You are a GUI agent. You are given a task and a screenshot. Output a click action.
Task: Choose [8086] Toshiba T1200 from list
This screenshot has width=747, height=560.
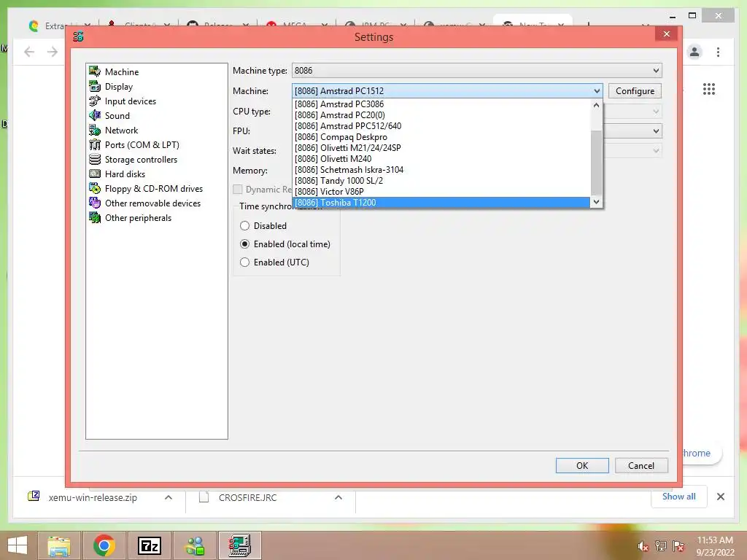[x=441, y=203]
